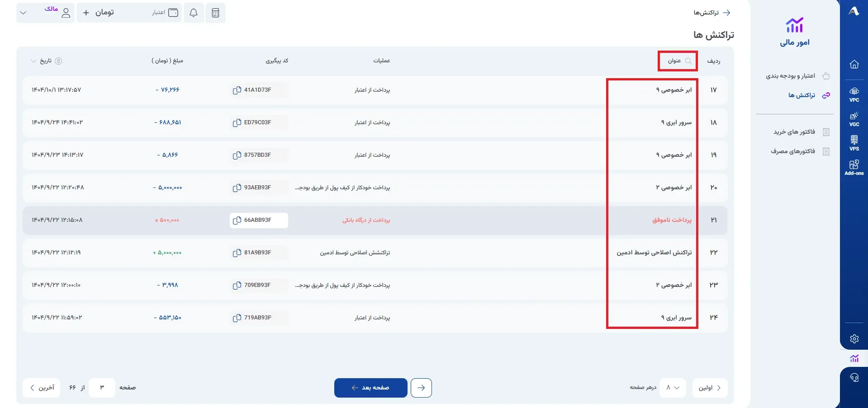Open the Add-ons icon

pyautogui.click(x=854, y=168)
